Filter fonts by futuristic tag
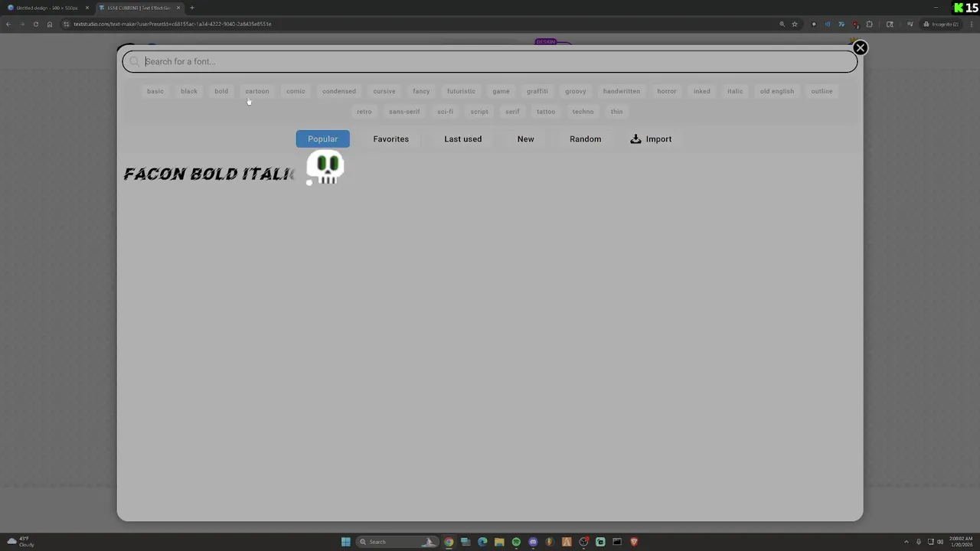 coord(461,91)
